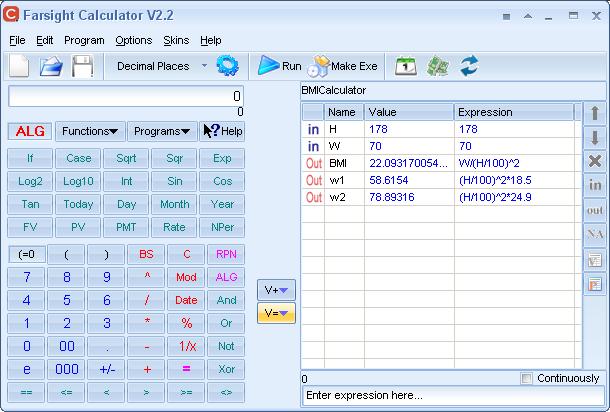Click the 'Out' badge on row w1

click(314, 181)
